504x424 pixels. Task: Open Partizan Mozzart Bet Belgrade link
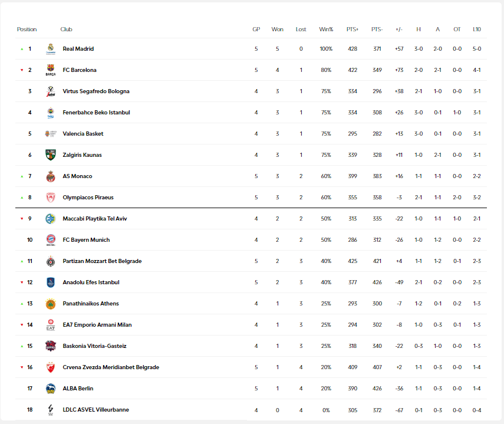pyautogui.click(x=102, y=261)
